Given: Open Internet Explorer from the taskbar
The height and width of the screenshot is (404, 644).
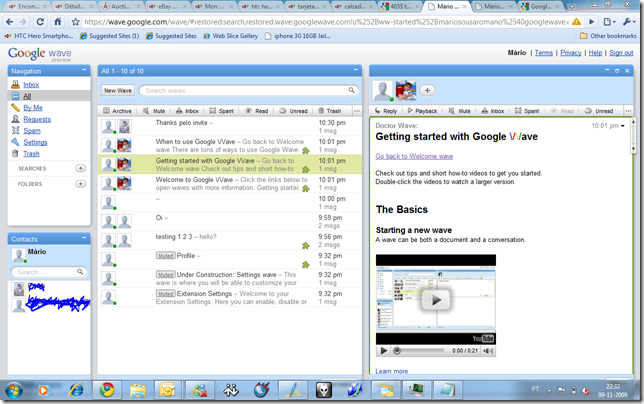Looking at the screenshot, I should click(76, 390).
